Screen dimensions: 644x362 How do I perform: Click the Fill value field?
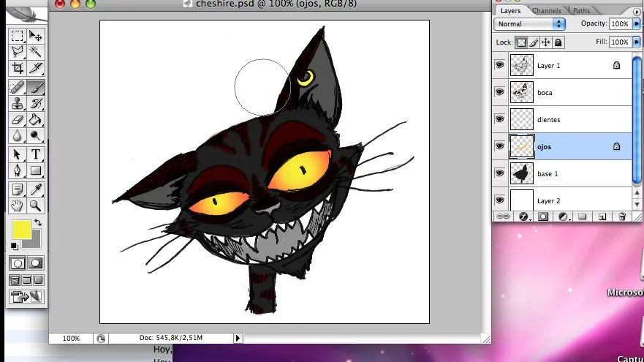pyautogui.click(x=621, y=42)
